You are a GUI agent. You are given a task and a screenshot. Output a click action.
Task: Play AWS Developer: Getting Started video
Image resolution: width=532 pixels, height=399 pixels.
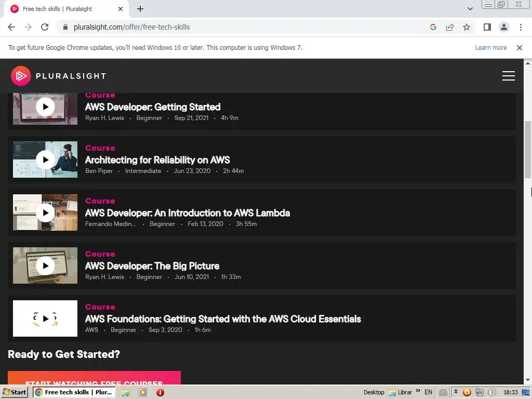[45, 107]
